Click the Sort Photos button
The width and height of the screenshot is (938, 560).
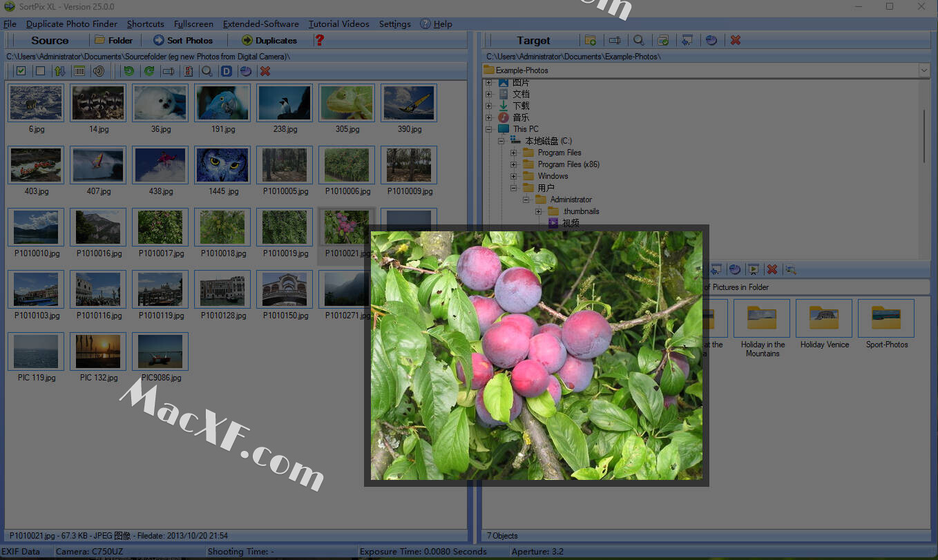(x=182, y=40)
